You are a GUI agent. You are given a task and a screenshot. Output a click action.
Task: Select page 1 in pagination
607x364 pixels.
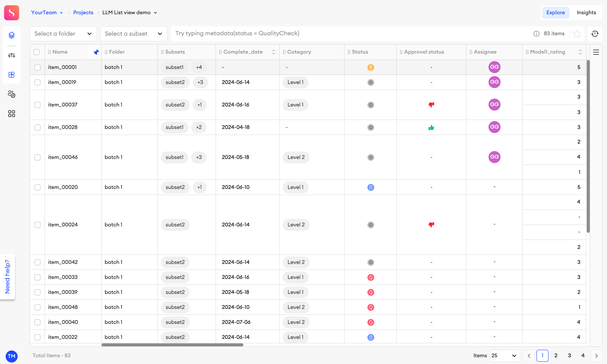click(x=543, y=356)
